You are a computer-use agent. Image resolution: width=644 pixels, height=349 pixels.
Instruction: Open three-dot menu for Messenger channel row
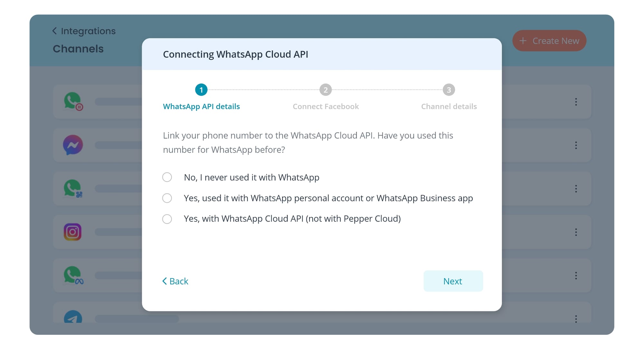click(x=576, y=145)
